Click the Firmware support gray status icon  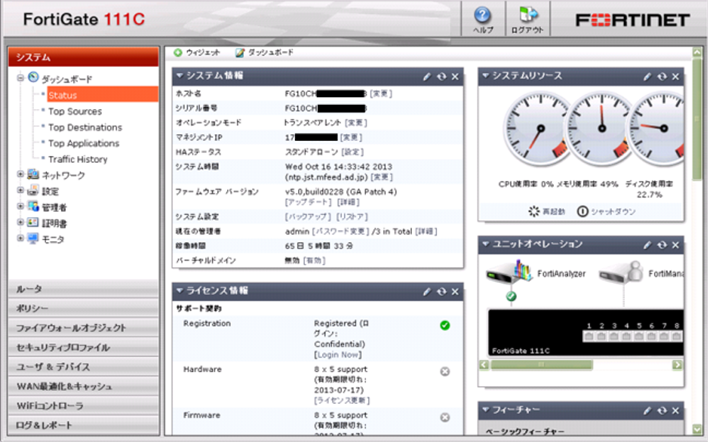[x=445, y=417]
